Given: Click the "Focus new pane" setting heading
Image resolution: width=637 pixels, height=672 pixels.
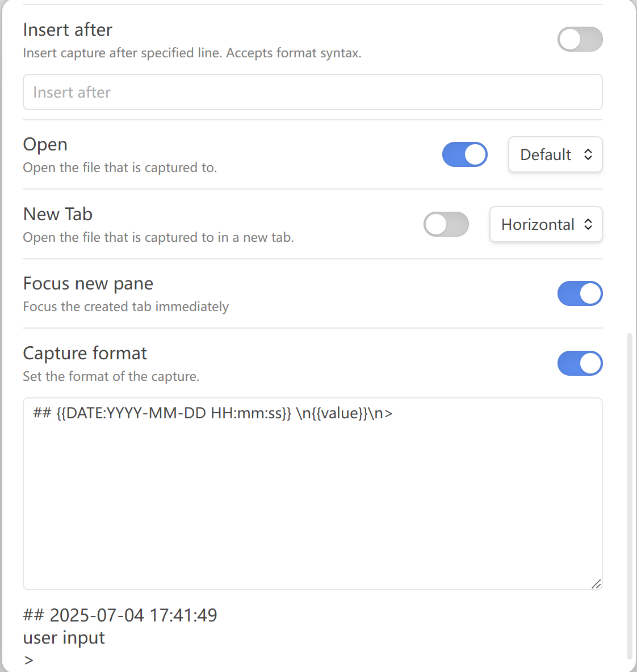Looking at the screenshot, I should (88, 283).
